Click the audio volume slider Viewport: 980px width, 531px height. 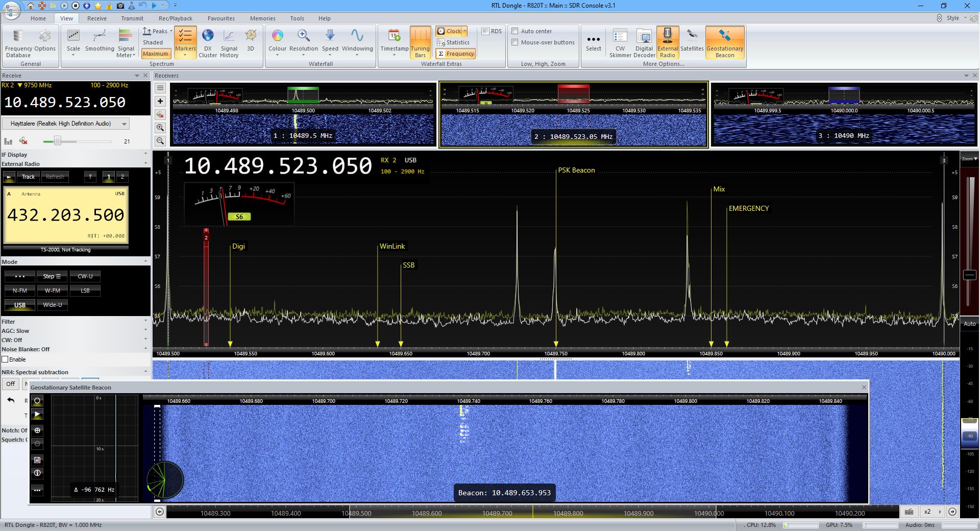click(58, 141)
